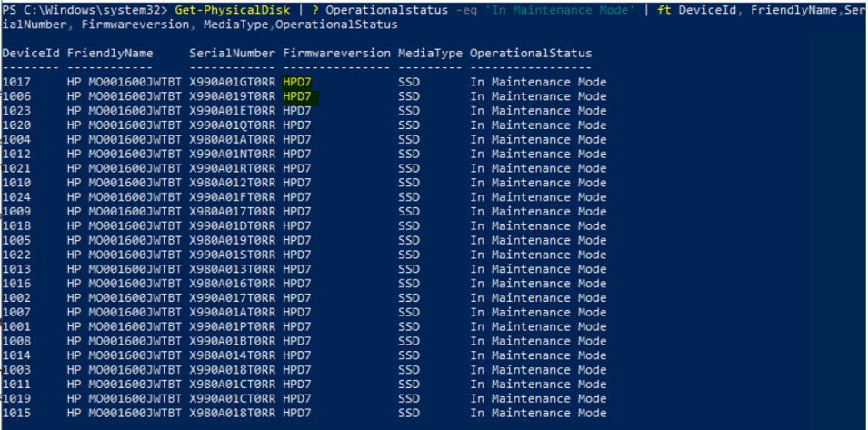Click the highlighted HPD7 in row 1006
This screenshot has height=430, width=868.
click(297, 96)
